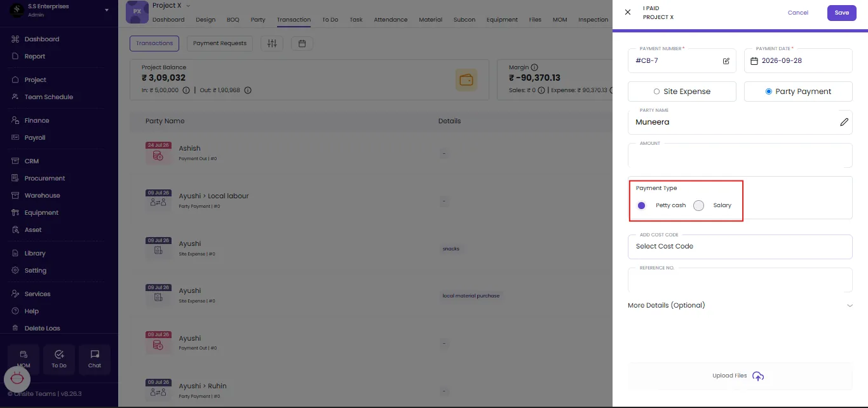Open the S.S Enterprises account dropdown
The height and width of the screenshot is (408, 868).
click(107, 10)
